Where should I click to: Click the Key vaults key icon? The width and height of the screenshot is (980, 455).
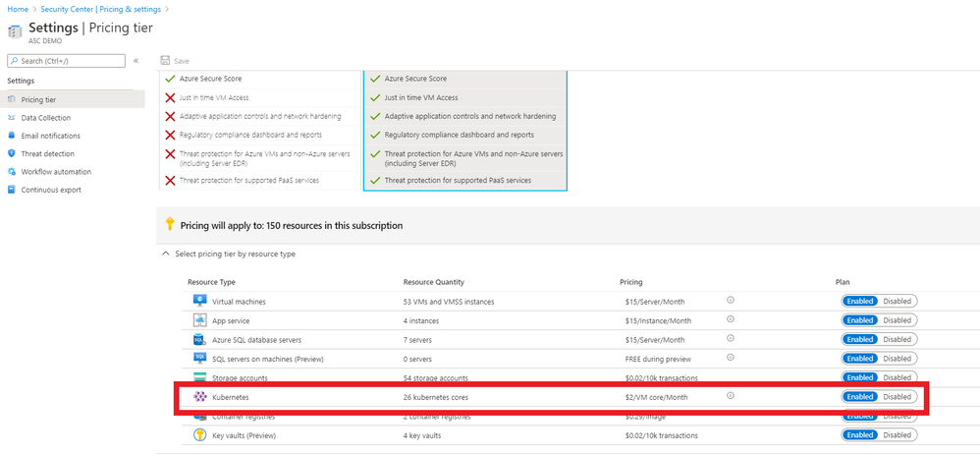(x=199, y=434)
